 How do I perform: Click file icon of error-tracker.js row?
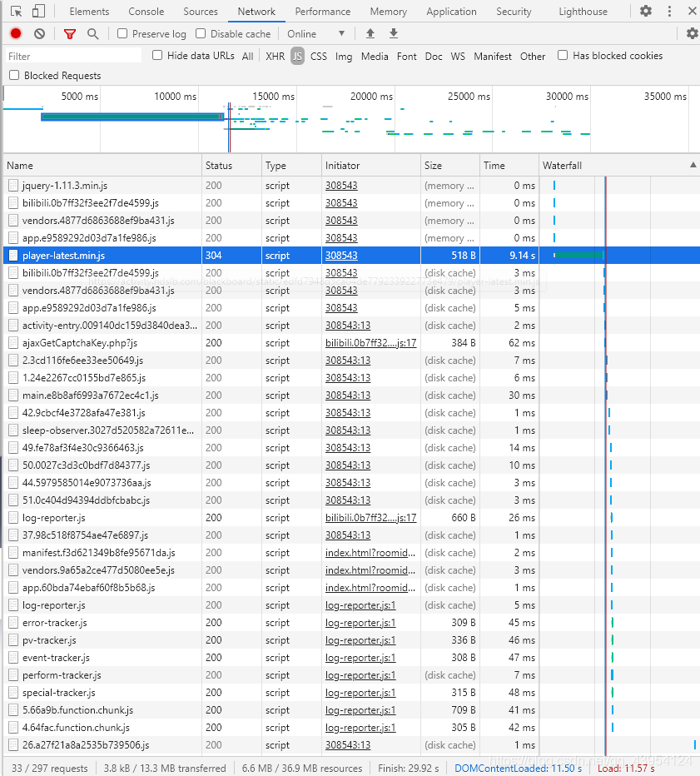click(13, 623)
